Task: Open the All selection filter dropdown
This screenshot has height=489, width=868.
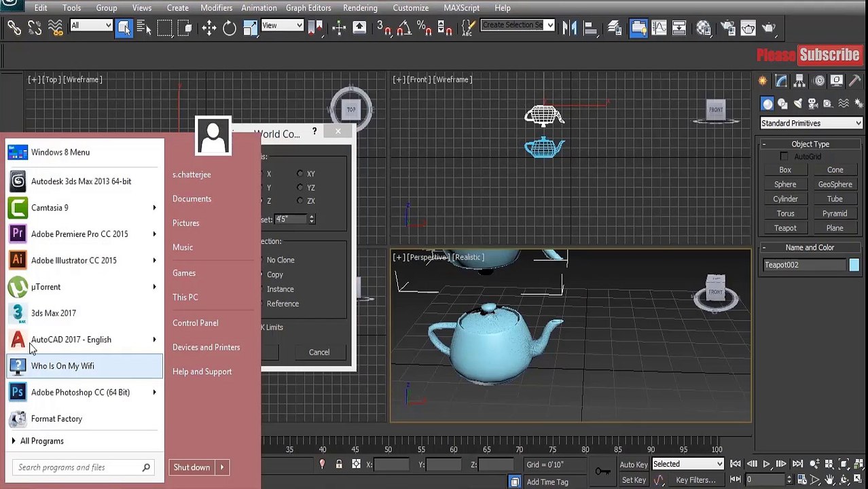Action: [91, 26]
